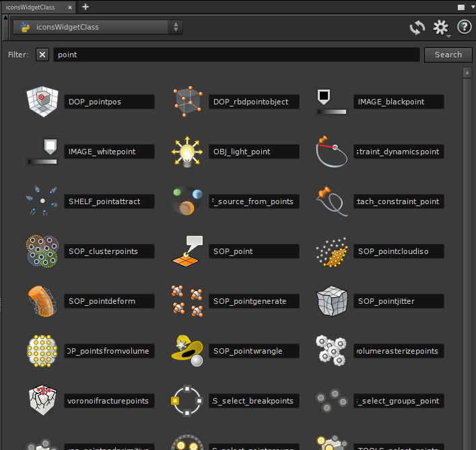Click the OBJ_light_point label
Image resolution: width=476 pixels, height=450 pixels.
pyautogui.click(x=254, y=152)
